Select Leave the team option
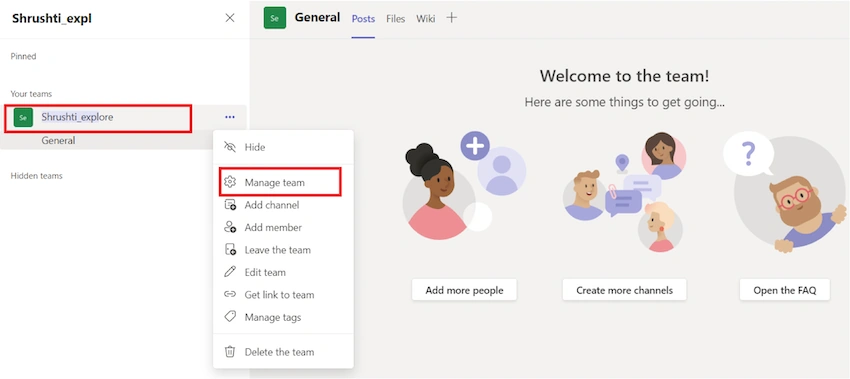Viewport: 850px width, 379px height. coord(283,250)
